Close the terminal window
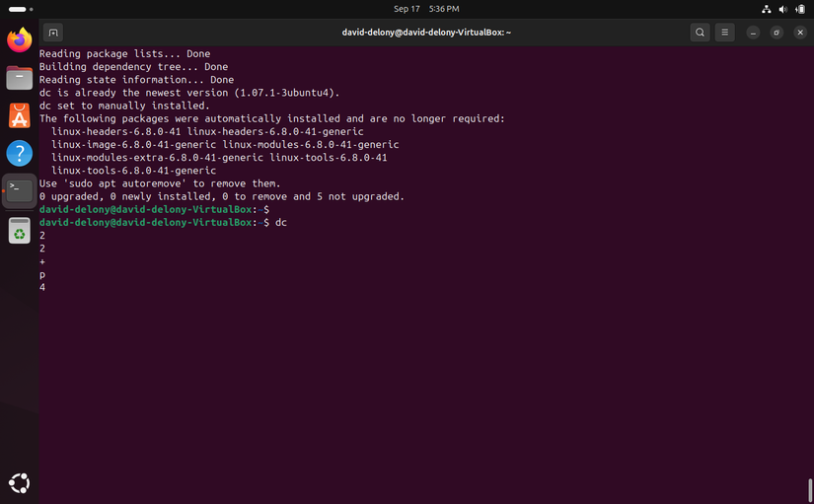The width and height of the screenshot is (814, 504). click(800, 33)
